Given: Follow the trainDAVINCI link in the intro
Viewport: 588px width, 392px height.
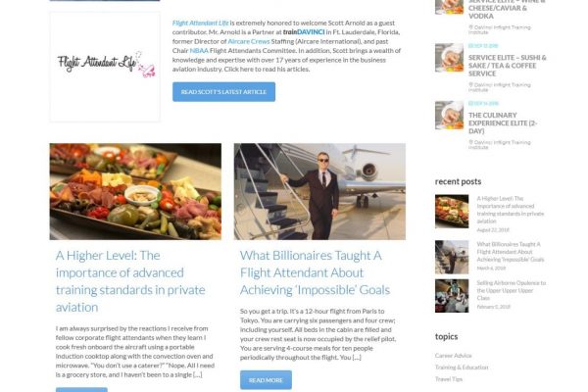Looking at the screenshot, I should pyautogui.click(x=304, y=32).
